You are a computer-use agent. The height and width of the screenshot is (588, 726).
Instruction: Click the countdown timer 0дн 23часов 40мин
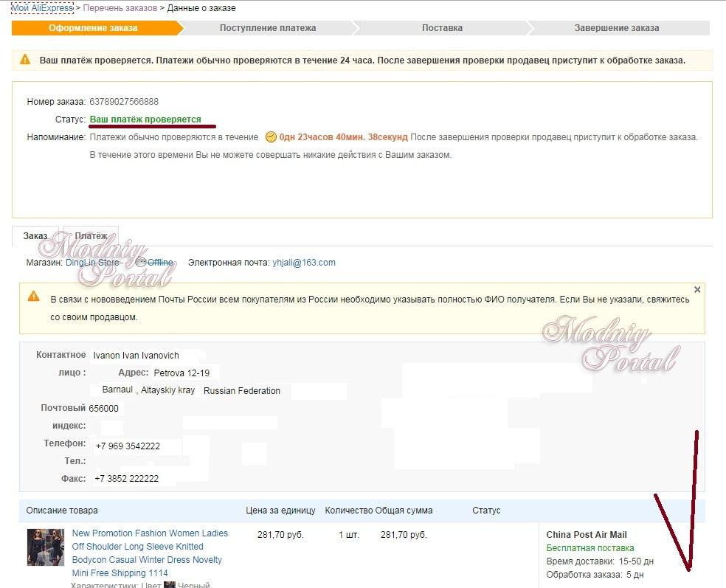(344, 137)
